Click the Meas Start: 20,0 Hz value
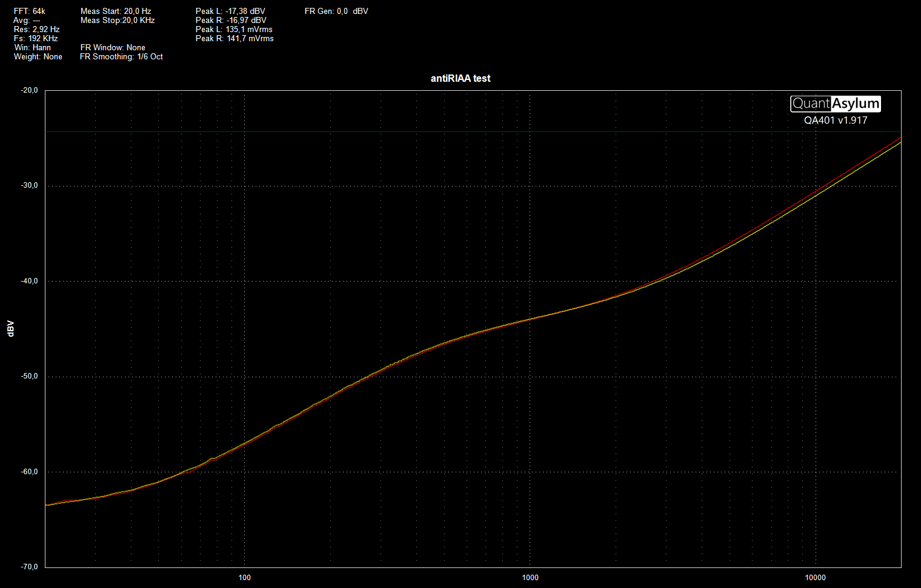The height and width of the screenshot is (588, 921). [x=116, y=11]
